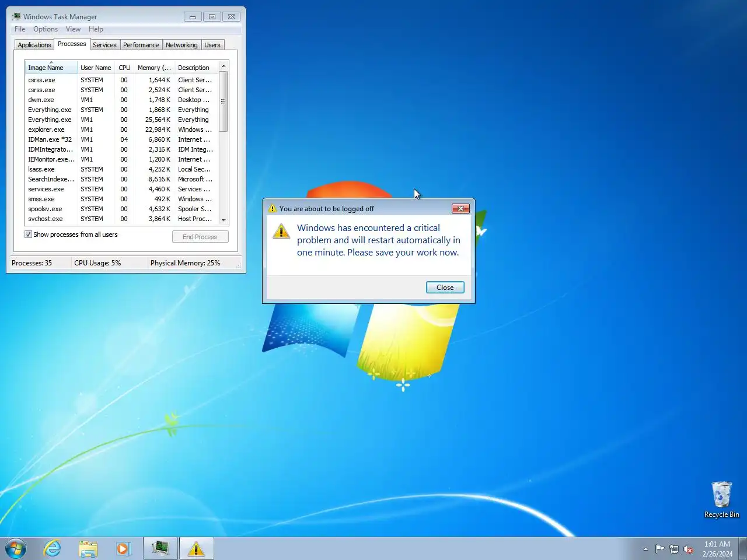Dismiss dialog using red X button
This screenshot has width=747, height=560.
pos(460,208)
